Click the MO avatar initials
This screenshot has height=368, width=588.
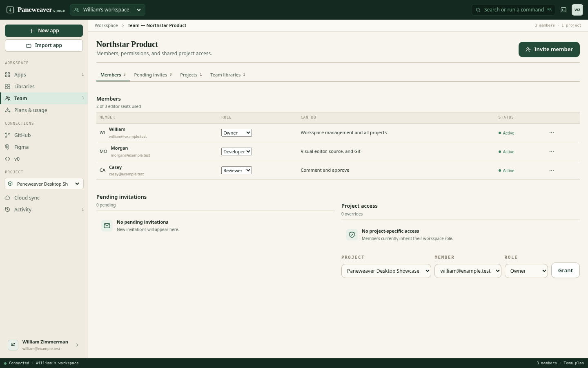point(103,151)
